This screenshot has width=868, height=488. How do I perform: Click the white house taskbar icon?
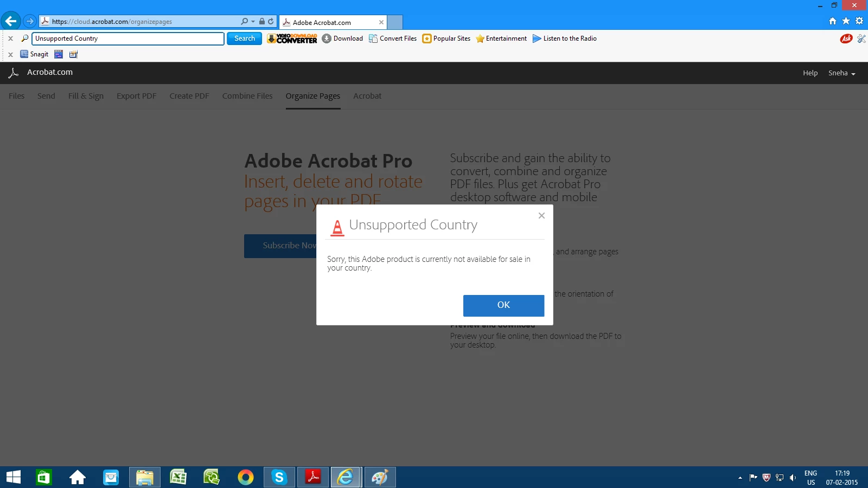(x=78, y=477)
